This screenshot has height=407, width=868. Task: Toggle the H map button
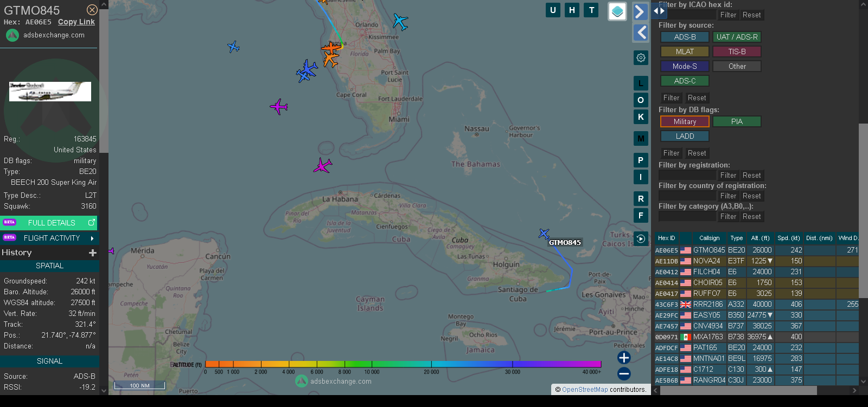[x=572, y=10]
